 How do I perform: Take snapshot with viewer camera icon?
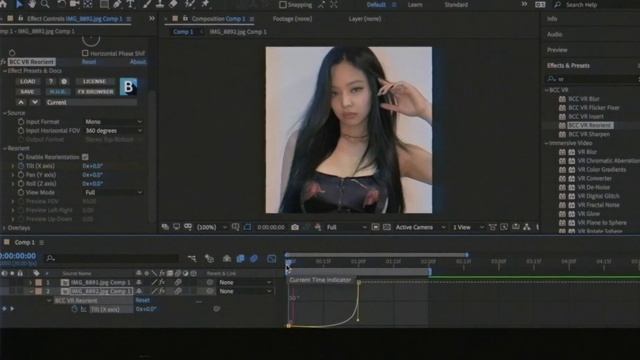[x=295, y=227]
